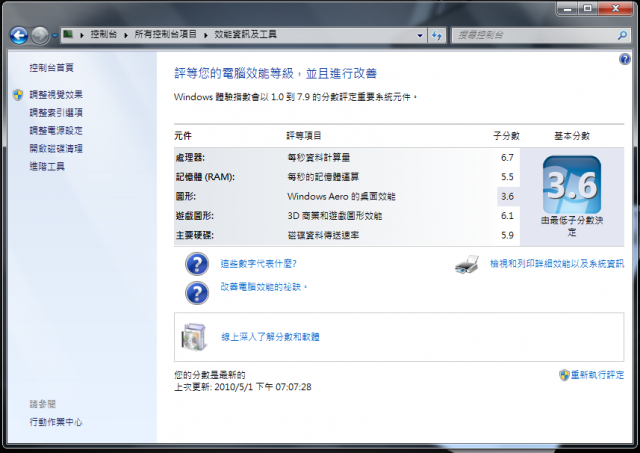This screenshot has width=640, height=453.
Task: Open 進階工具 link
Action: [47, 167]
